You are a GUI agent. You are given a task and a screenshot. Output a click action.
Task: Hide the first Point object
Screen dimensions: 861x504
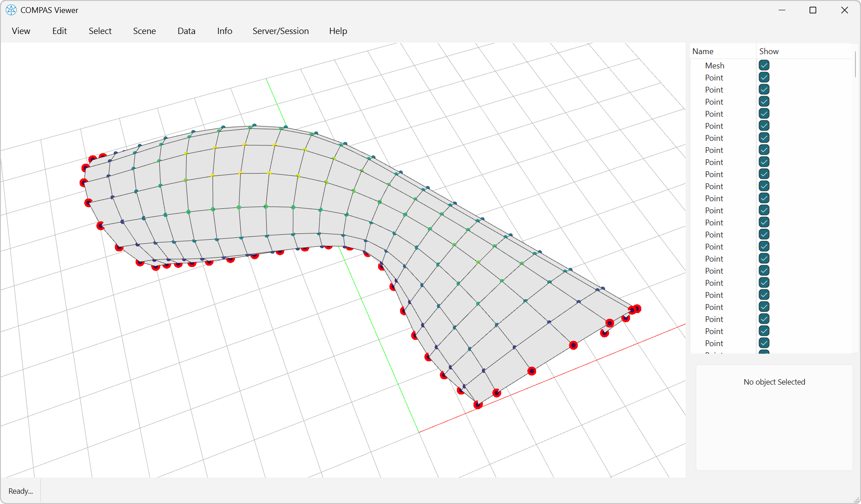click(763, 77)
